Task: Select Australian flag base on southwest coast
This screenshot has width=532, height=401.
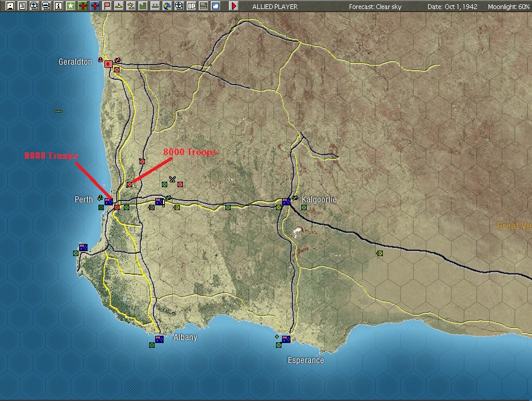Action: coord(83,248)
